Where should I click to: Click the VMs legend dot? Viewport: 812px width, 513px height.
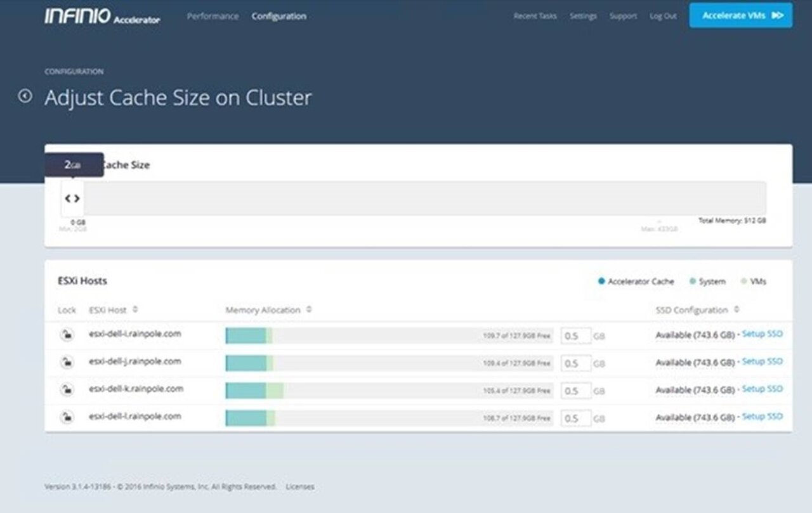[x=743, y=281]
